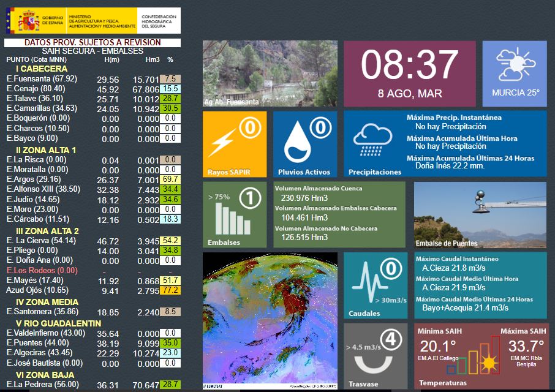Viewport: 555px width, 392px height.
Task: Click the E.Alfonso XIII (38.50) row label
Action: click(43, 189)
